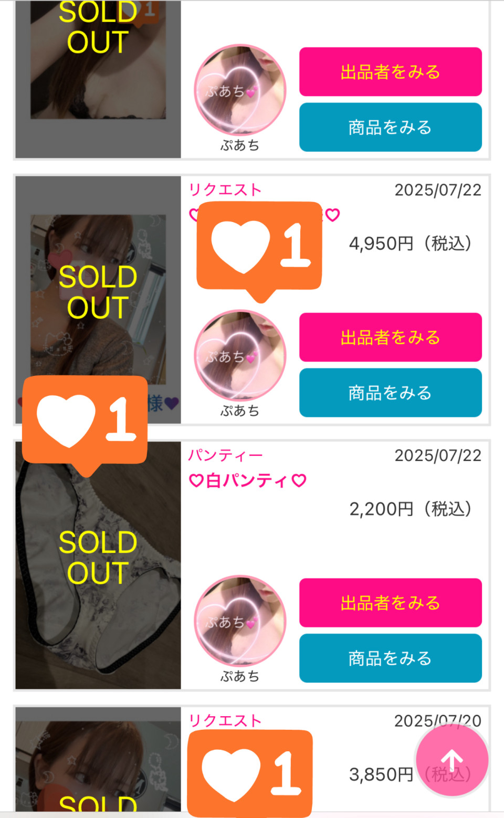Open the リクエスト category on the 2025/07/22 listing
Image resolution: width=504 pixels, height=818 pixels.
(x=225, y=190)
